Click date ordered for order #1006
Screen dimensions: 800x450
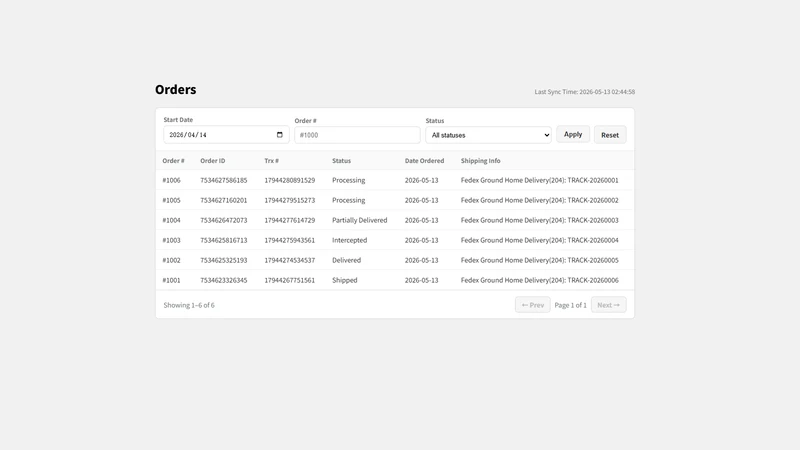point(421,180)
